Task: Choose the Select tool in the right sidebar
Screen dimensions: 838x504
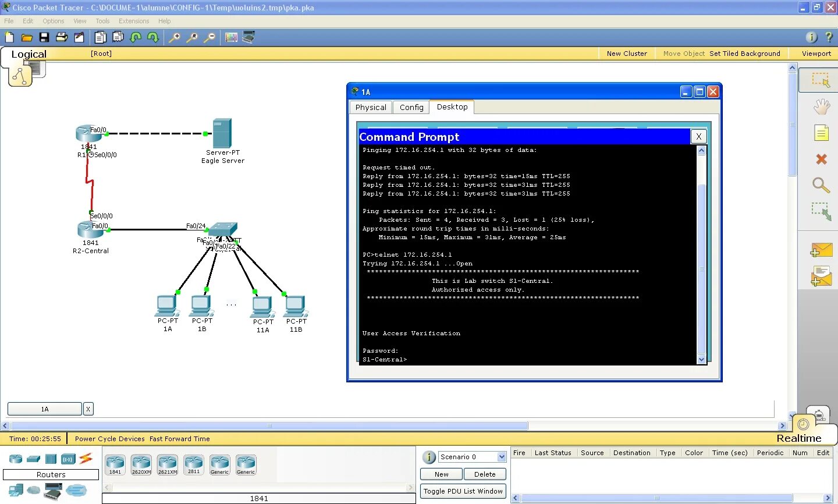Action: (821, 80)
